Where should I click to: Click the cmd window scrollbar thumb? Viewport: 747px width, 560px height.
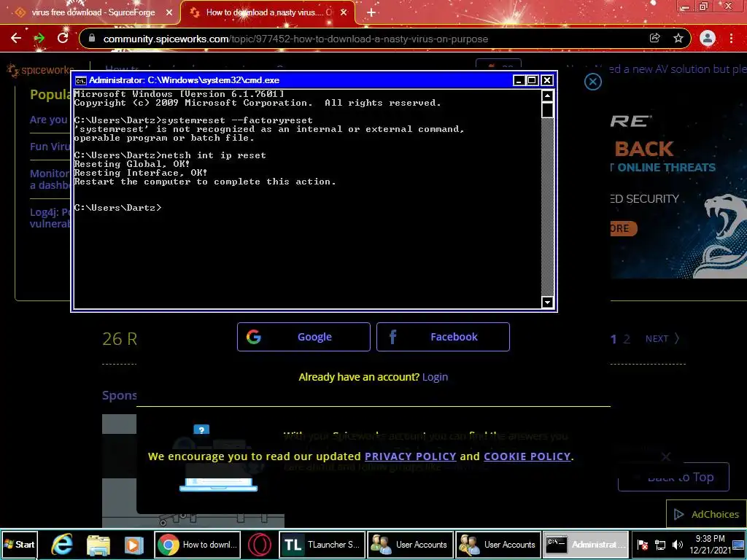(547, 110)
